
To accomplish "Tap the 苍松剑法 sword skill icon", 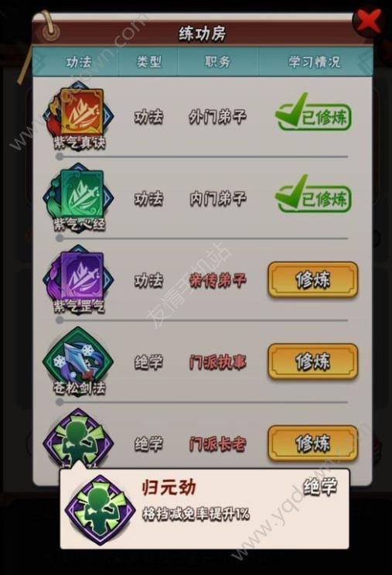I will click(x=78, y=360).
